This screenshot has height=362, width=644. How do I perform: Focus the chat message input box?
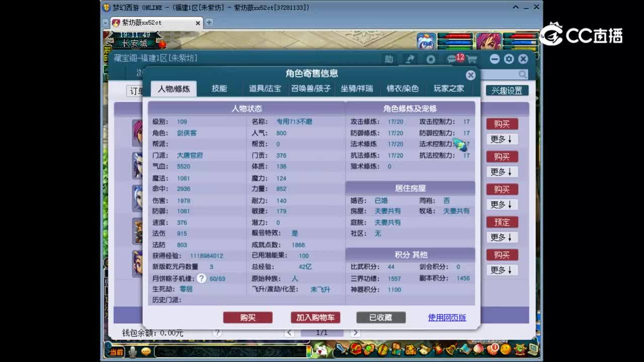pos(229,351)
